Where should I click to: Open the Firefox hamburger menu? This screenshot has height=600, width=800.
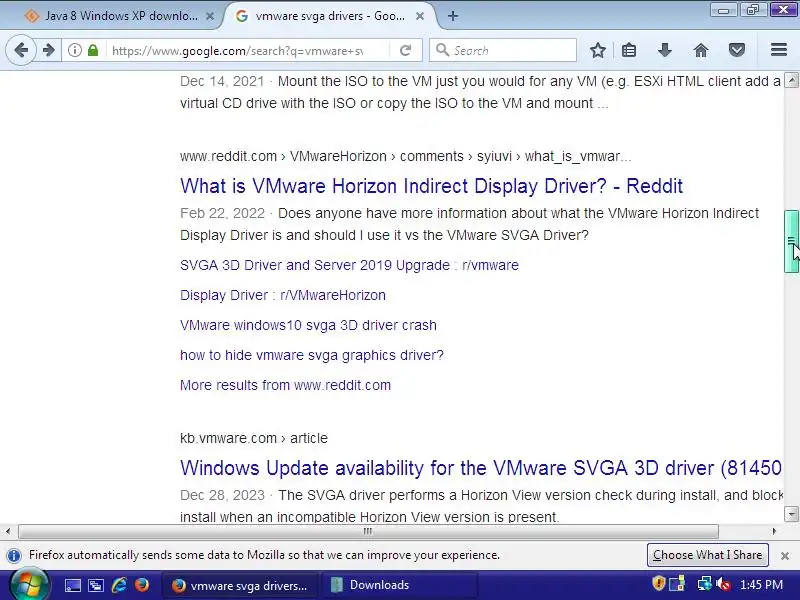[x=779, y=49]
